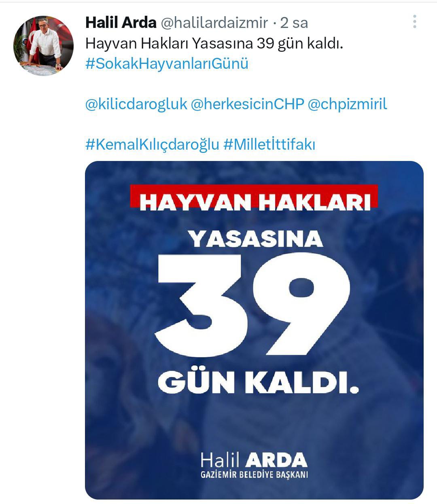Click the 'Halil ARDA' signature on poster
The height and width of the screenshot is (504, 437).
(x=254, y=460)
